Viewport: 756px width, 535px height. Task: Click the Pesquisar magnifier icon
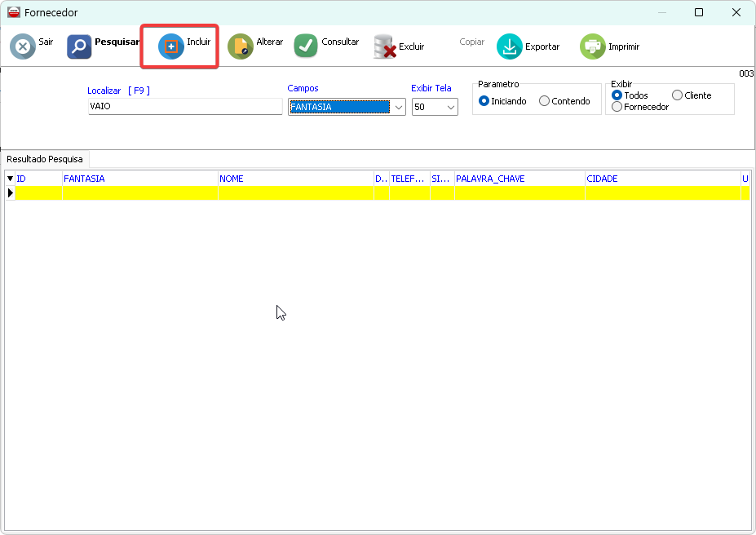point(79,47)
